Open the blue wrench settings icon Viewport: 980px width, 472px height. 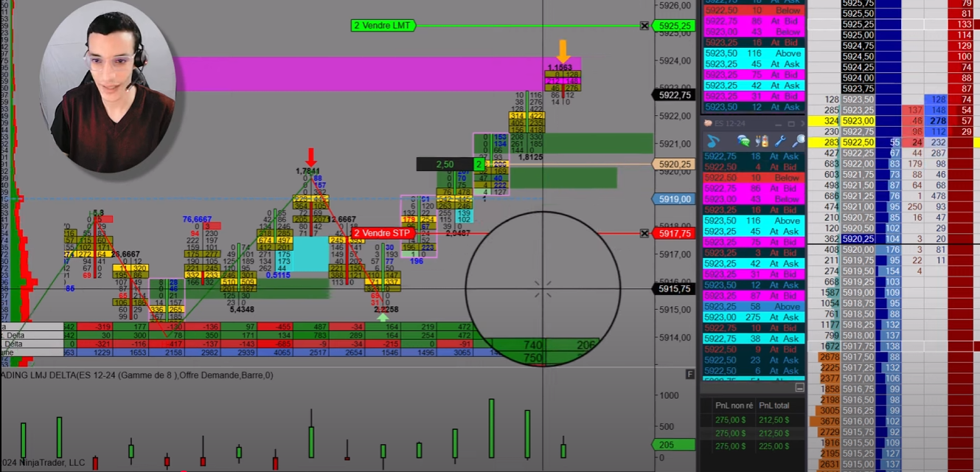(x=781, y=141)
